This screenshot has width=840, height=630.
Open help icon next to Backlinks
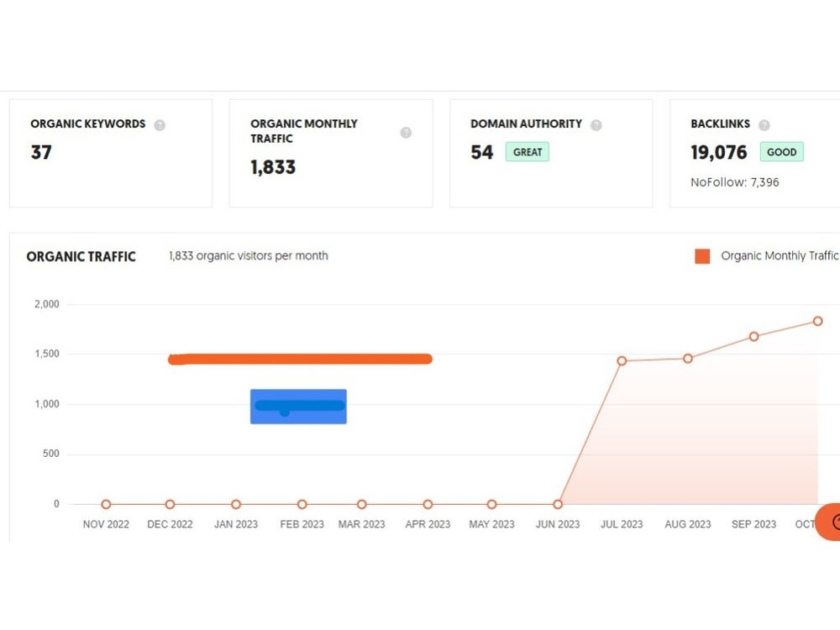pos(764,125)
